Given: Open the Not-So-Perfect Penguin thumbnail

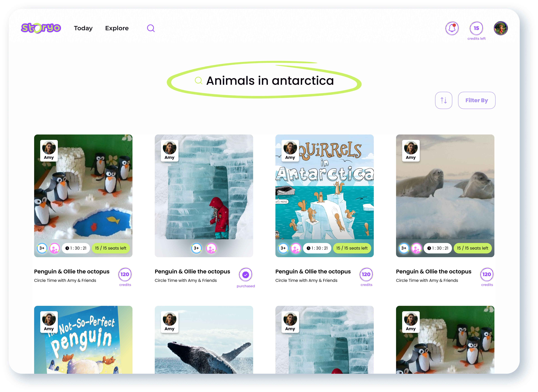Looking at the screenshot, I should click(83, 340).
